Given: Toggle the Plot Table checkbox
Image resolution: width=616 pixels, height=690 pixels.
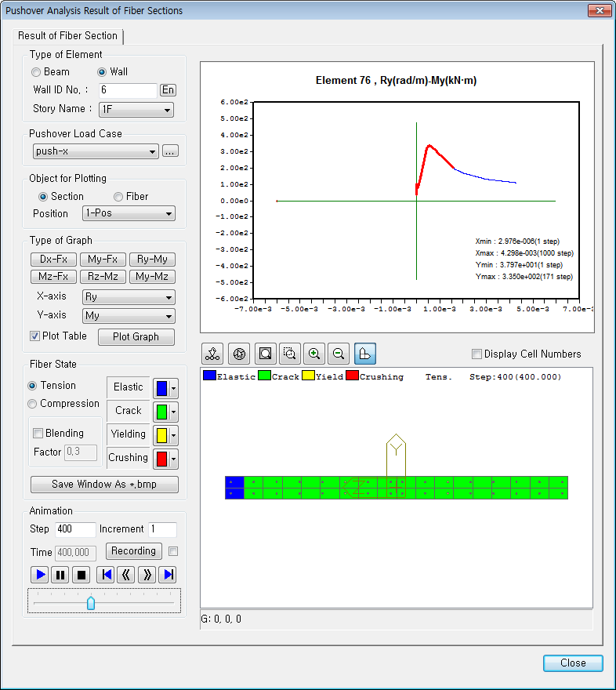Looking at the screenshot, I should [34, 336].
